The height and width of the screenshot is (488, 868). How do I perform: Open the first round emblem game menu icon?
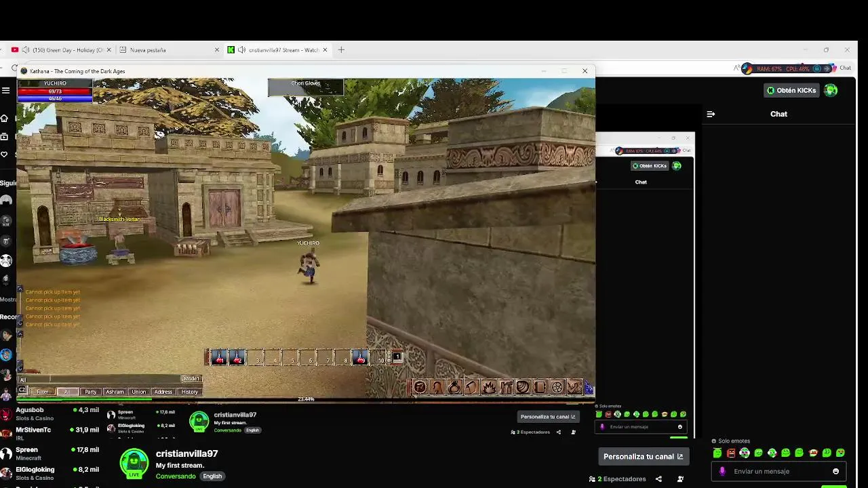tap(420, 387)
